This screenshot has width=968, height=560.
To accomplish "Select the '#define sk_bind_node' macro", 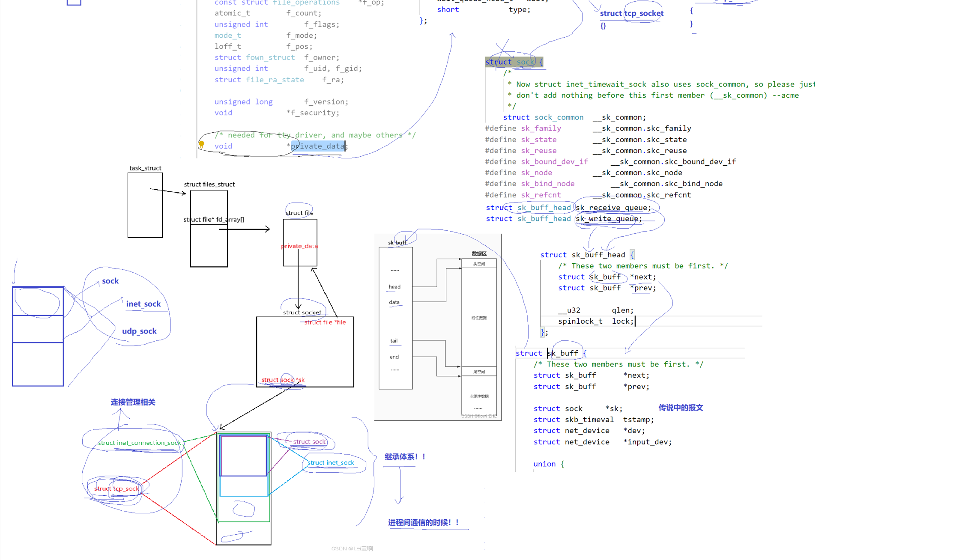I will [604, 184].
